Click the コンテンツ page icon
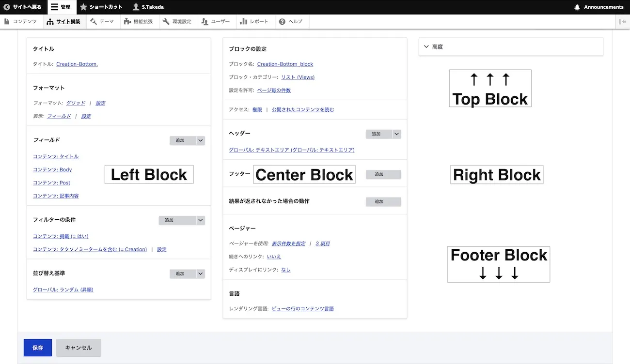Viewport: 630px width, 364px height. coord(7,22)
